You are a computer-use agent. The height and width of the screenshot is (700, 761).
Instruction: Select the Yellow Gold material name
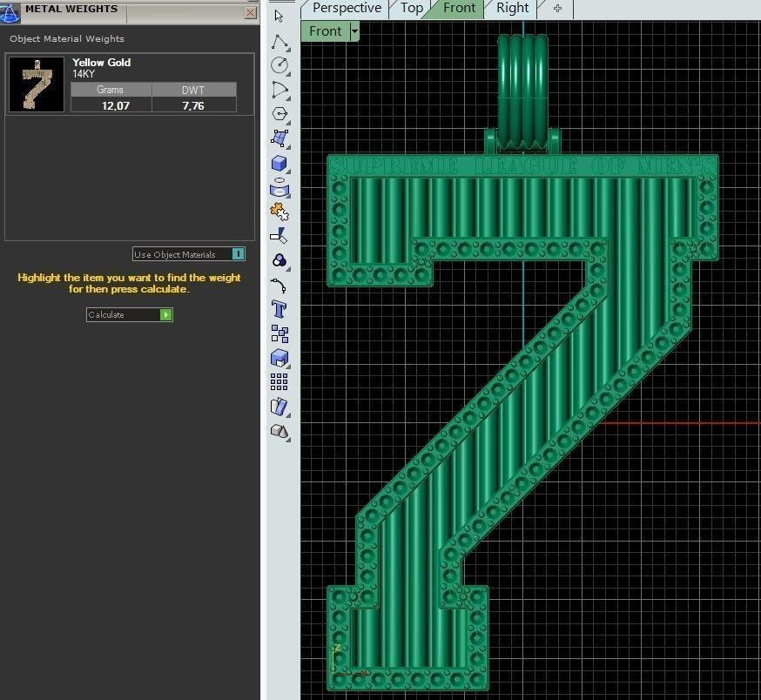[101, 62]
